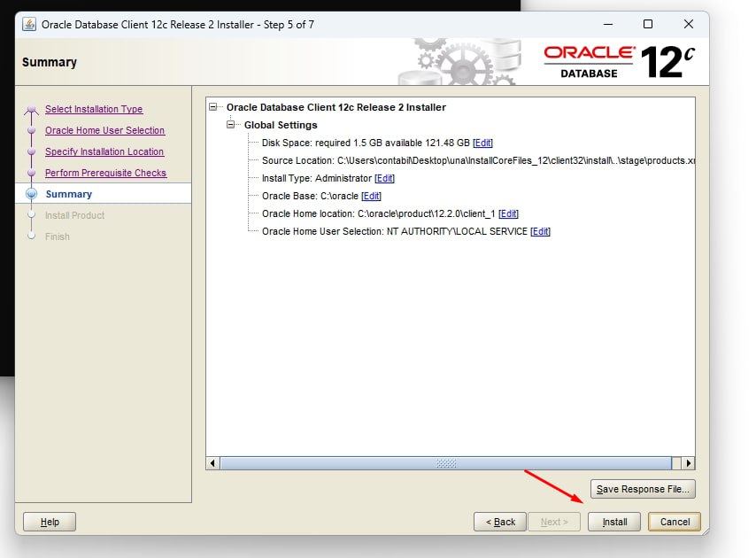Open the Select Installation Type step
Image resolution: width=756 pixels, height=558 pixels.
click(94, 109)
